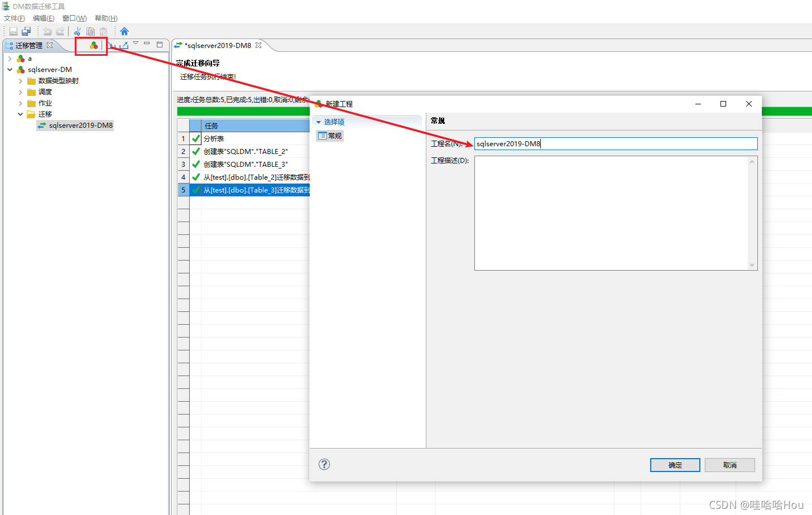Click the New Project colored-balls icon

94,45
